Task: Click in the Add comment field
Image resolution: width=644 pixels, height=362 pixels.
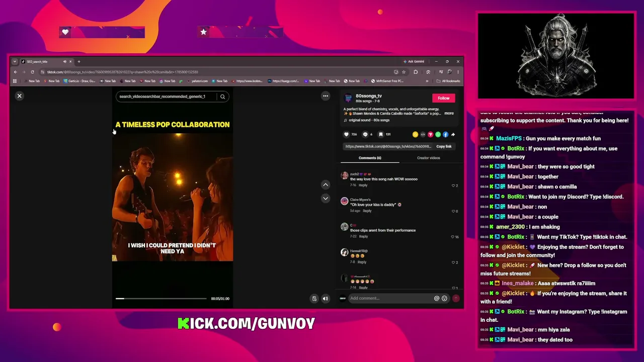Action: click(x=390, y=298)
